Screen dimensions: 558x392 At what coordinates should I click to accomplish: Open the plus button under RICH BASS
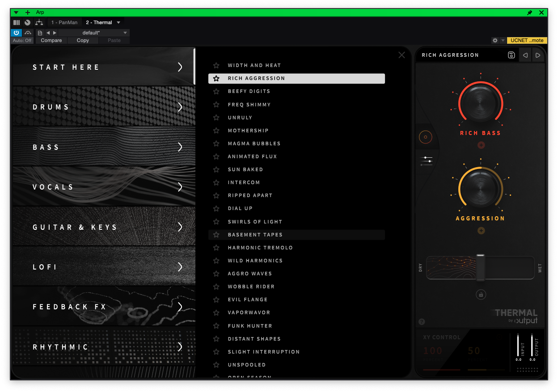[x=481, y=145]
